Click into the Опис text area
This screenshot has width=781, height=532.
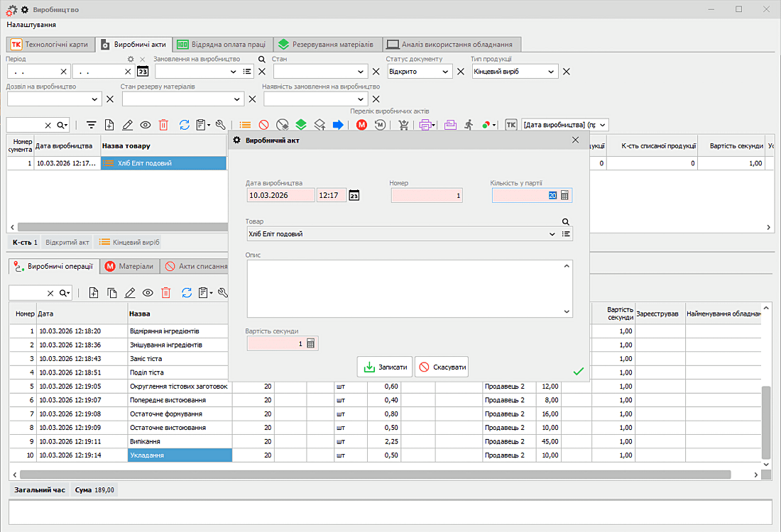(405, 288)
